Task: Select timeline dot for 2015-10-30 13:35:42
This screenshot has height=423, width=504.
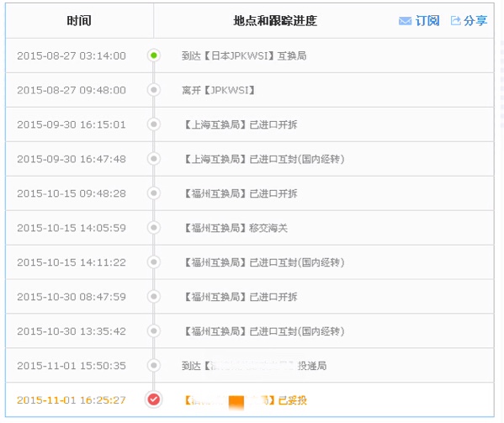Action: click(x=154, y=330)
